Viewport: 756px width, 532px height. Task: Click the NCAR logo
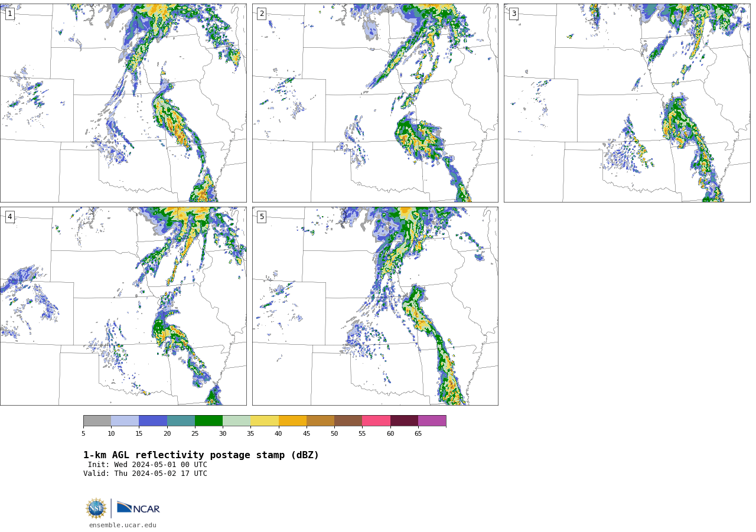[138, 508]
